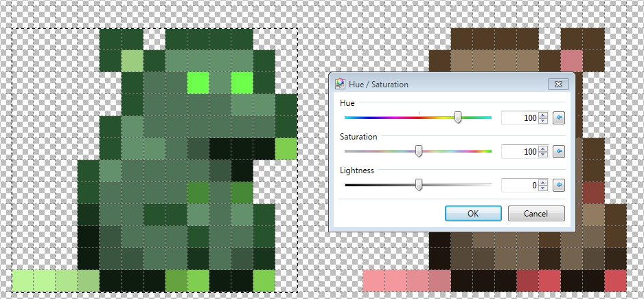Viewport: 644px width, 299px height.
Task: Close the Hue / Saturation dialog window
Action: pos(558,85)
